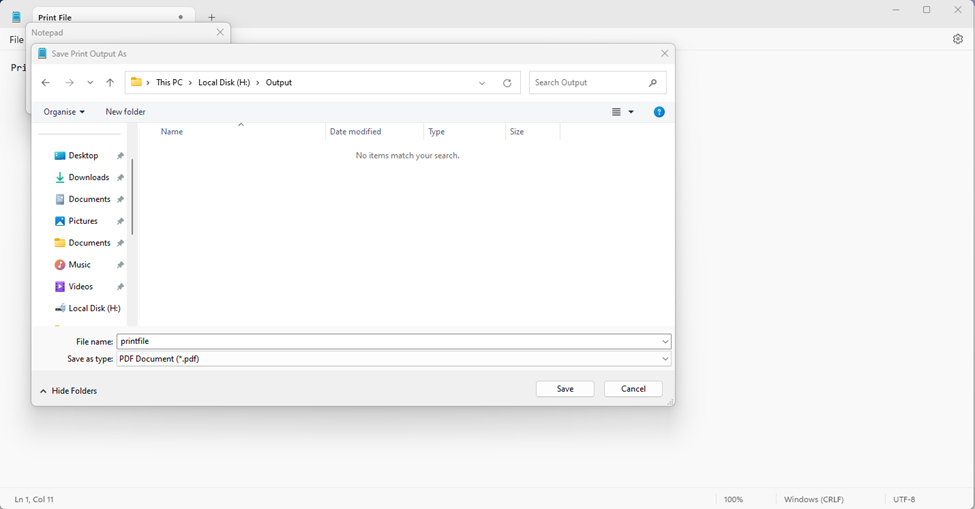
Task: Refresh the Output folder view
Action: [507, 83]
